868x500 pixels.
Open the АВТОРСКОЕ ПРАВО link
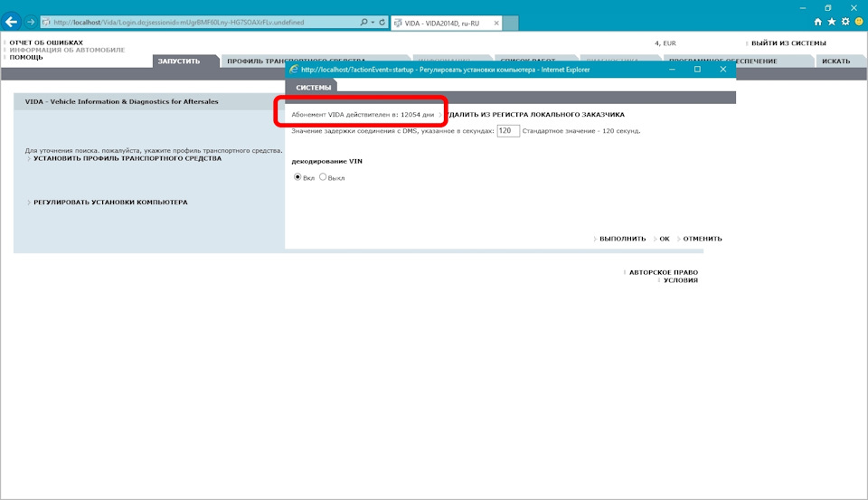663,272
